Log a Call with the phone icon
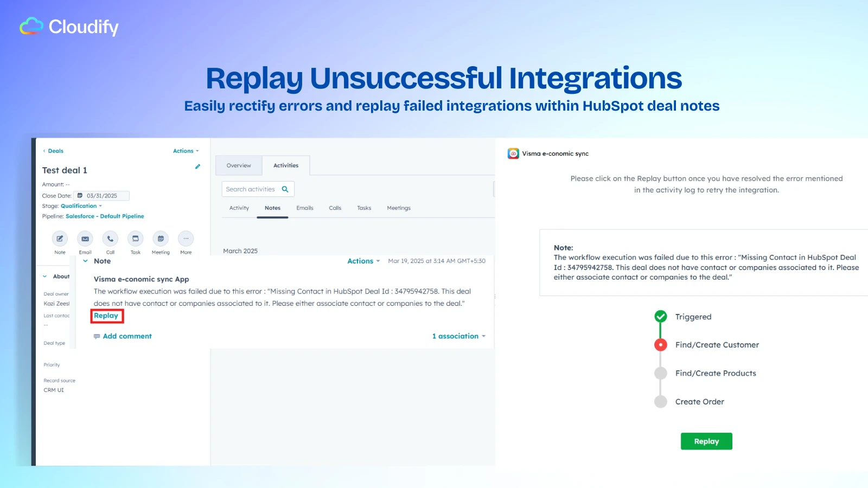This screenshot has width=868, height=488. pos(110,239)
